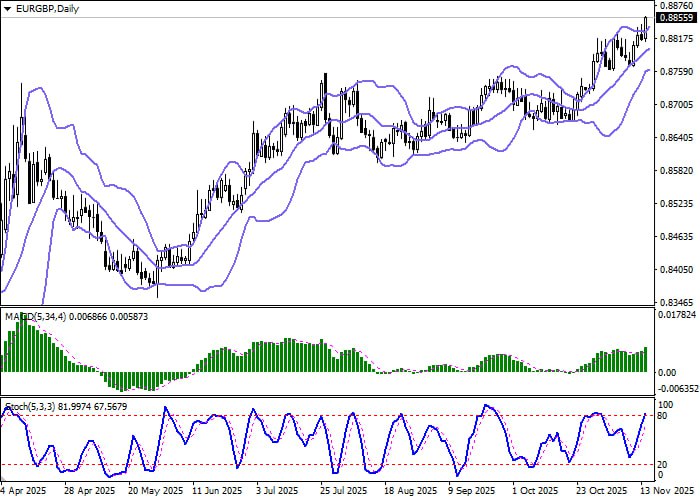Click the 0.85820 price scale label

(x=677, y=171)
